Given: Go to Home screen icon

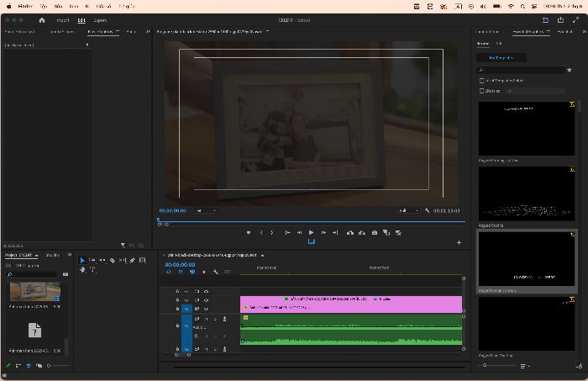Looking at the screenshot, I should point(42,20).
